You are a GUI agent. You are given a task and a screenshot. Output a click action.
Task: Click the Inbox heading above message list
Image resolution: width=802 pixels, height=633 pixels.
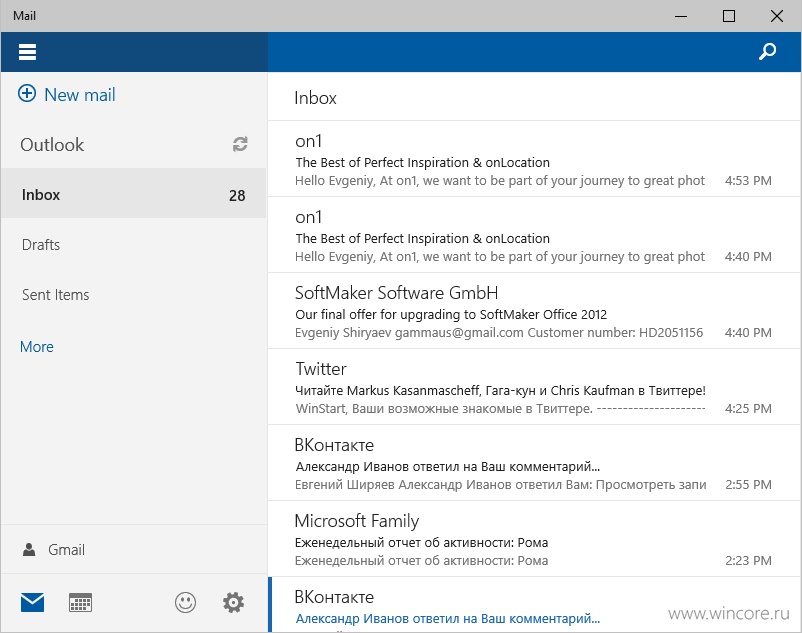(x=315, y=98)
